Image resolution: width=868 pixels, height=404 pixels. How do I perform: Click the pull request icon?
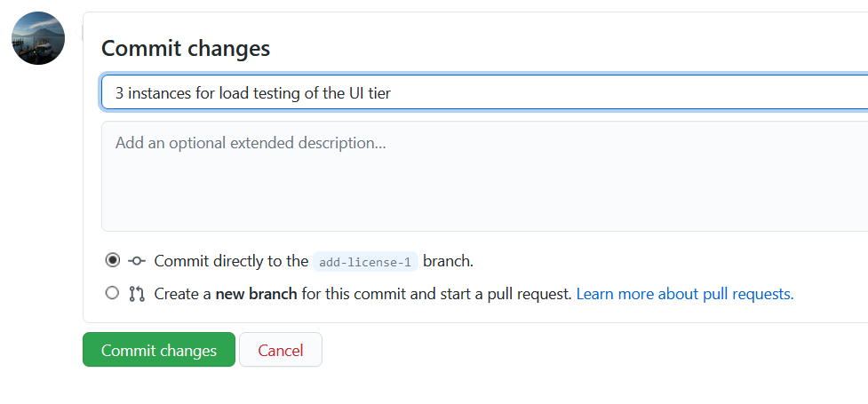pos(137,294)
